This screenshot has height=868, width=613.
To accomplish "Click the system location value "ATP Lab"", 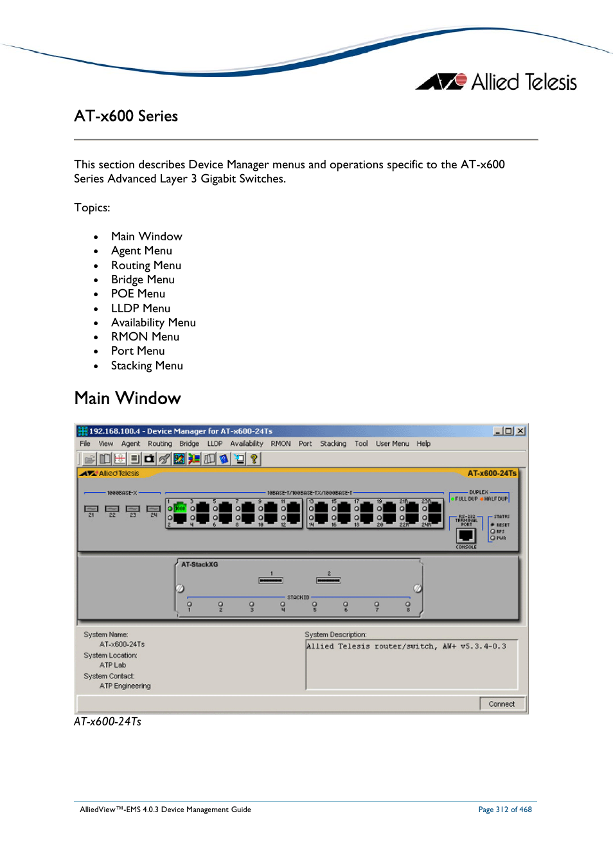I will [x=112, y=665].
